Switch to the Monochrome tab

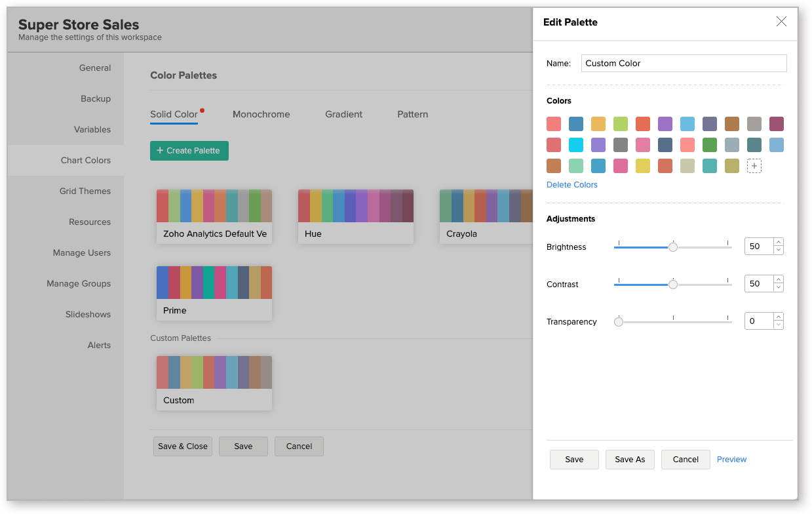point(261,114)
